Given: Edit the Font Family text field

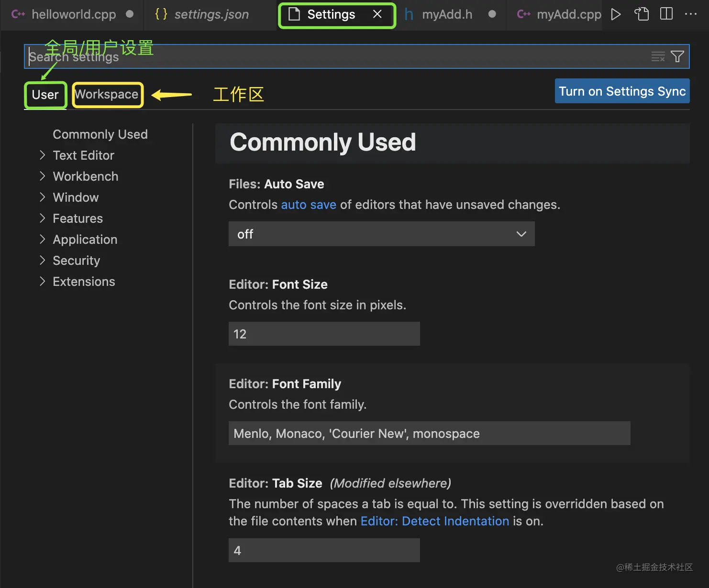Looking at the screenshot, I should (x=429, y=433).
